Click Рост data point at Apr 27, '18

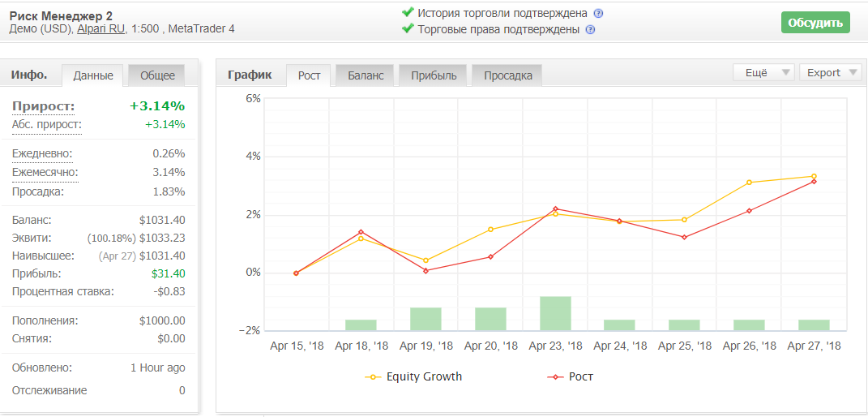[814, 182]
